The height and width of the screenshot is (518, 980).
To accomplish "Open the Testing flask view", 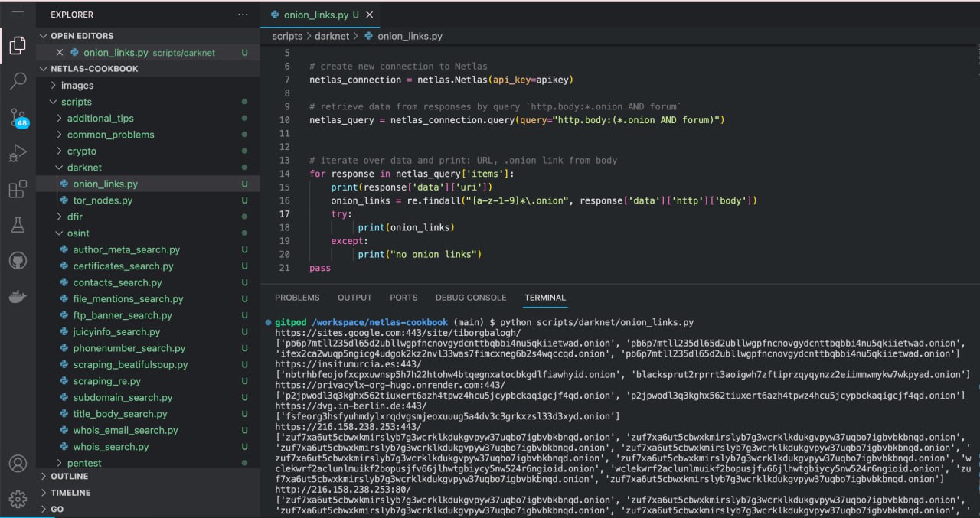I will click(18, 224).
